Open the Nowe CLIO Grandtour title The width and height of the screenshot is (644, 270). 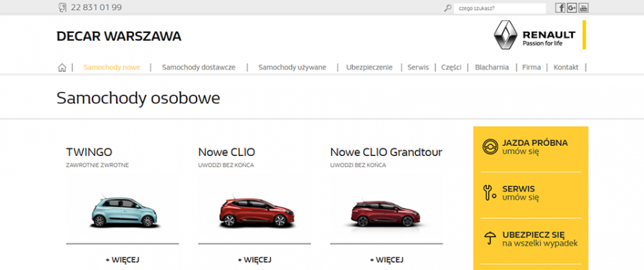(x=386, y=152)
